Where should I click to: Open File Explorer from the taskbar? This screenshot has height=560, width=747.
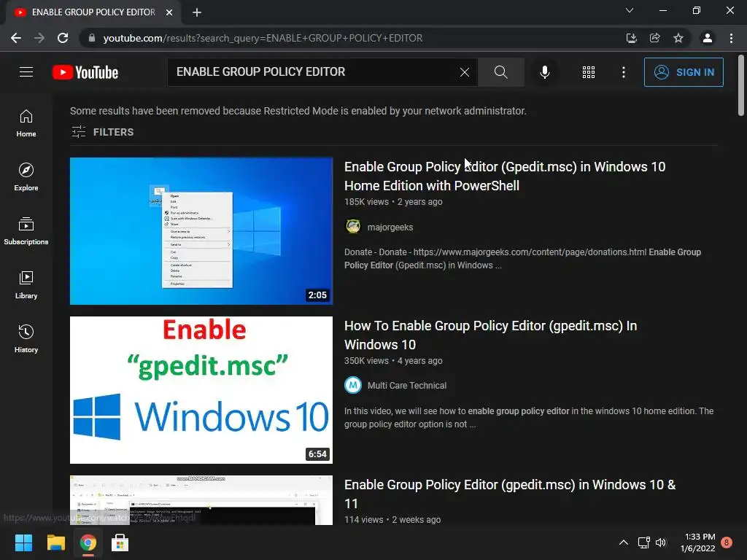[55, 542]
